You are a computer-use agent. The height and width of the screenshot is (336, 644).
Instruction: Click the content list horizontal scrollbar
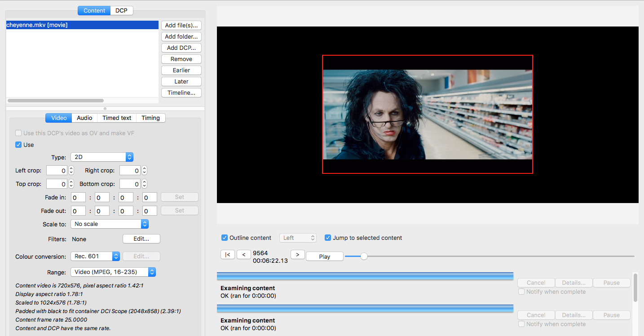[x=56, y=101]
